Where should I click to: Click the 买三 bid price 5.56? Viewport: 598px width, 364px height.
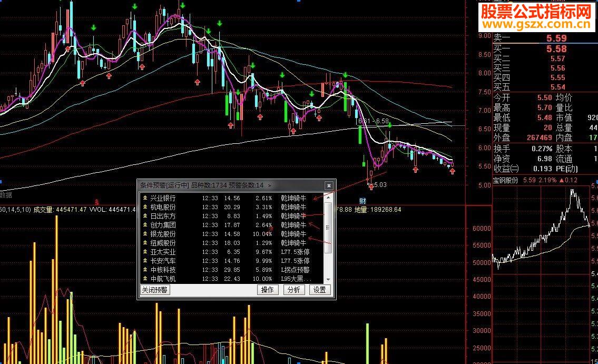click(557, 68)
